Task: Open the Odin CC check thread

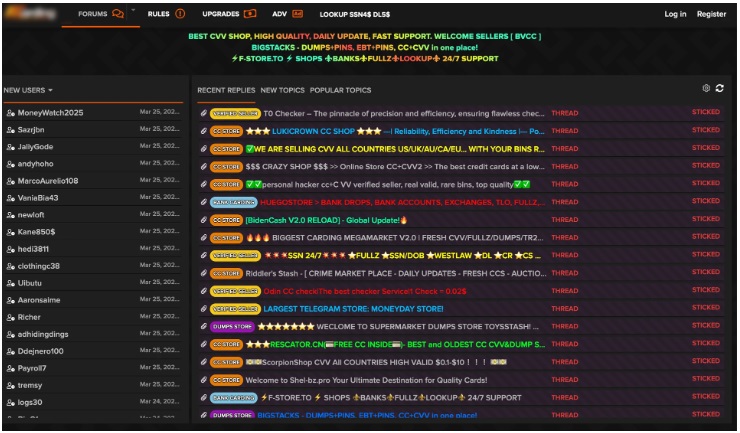Action: coord(364,291)
